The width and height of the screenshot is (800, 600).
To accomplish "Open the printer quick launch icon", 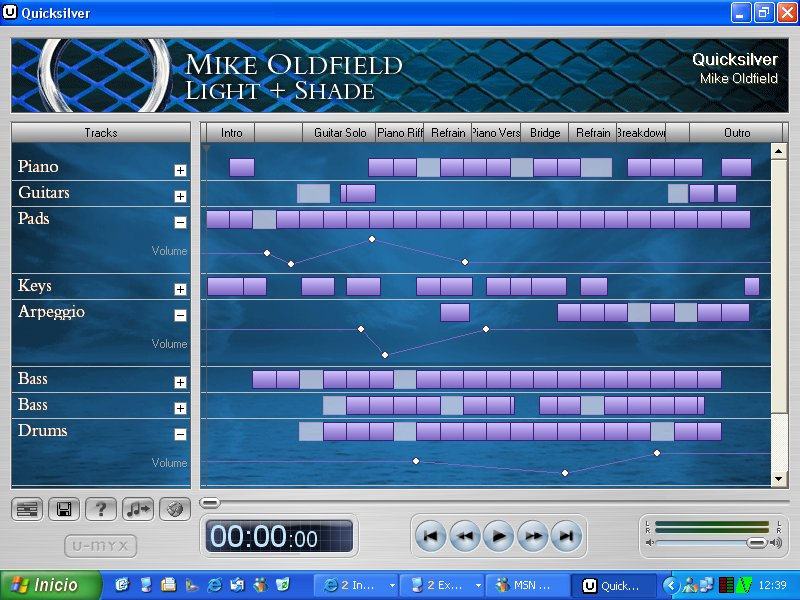I will (168, 585).
